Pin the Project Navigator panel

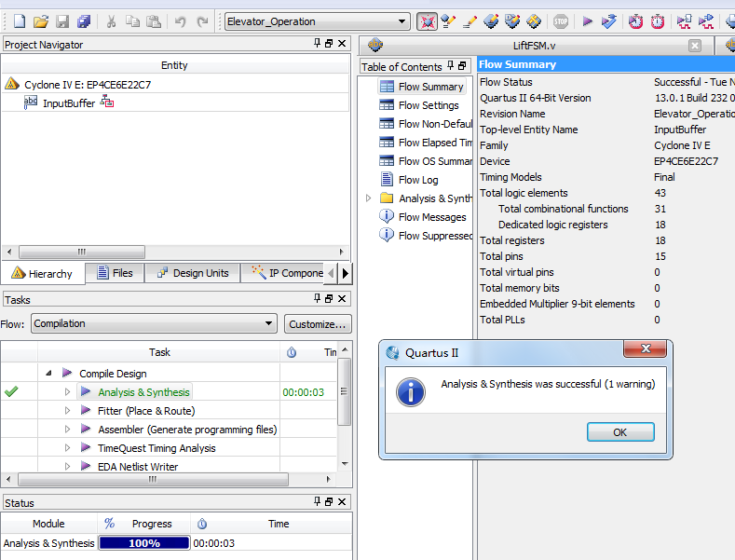(x=318, y=43)
